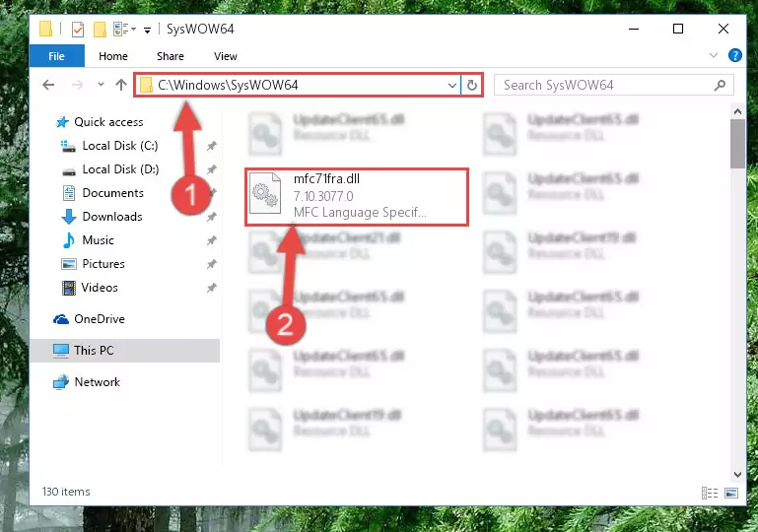Click the Network icon in sidebar

coord(61,382)
